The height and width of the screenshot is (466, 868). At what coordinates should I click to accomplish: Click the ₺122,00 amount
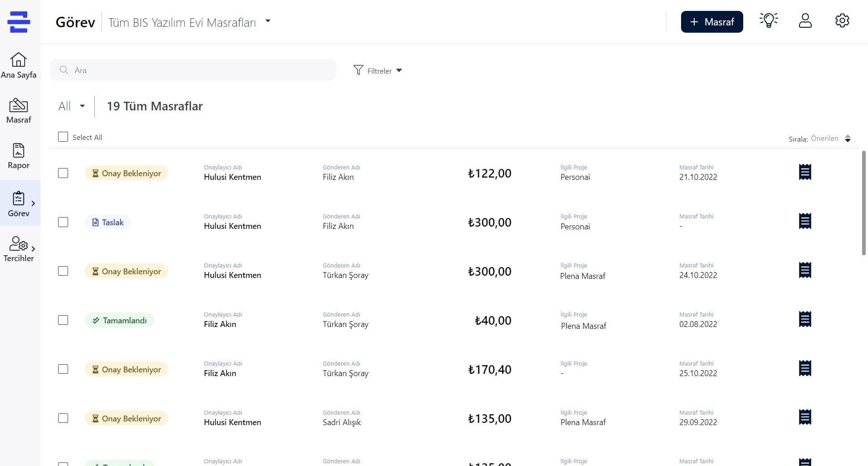(490, 174)
